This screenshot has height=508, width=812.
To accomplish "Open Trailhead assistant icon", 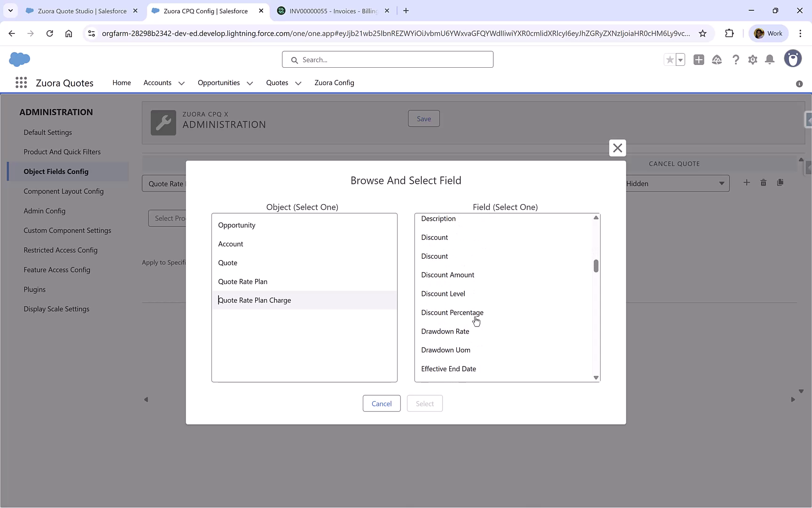I will pyautogui.click(x=717, y=60).
